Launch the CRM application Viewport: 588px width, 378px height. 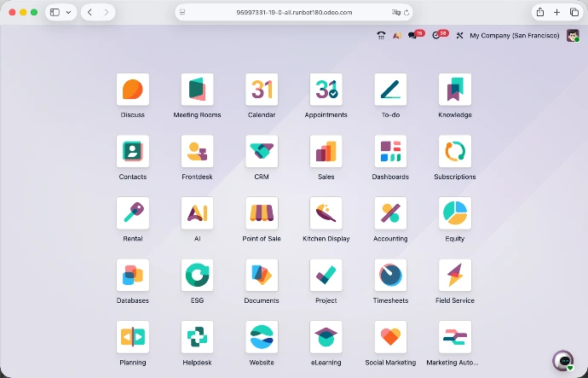(262, 152)
